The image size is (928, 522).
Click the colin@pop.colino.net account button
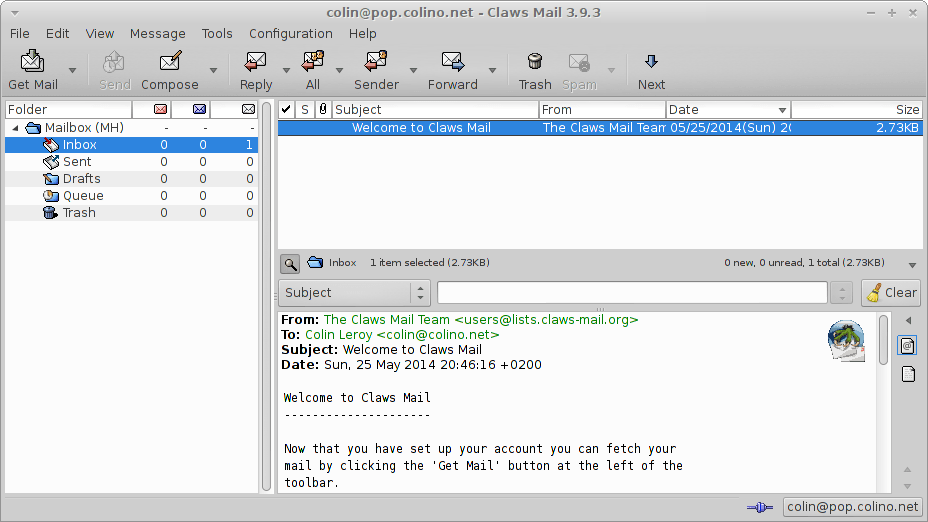pyautogui.click(x=852, y=507)
